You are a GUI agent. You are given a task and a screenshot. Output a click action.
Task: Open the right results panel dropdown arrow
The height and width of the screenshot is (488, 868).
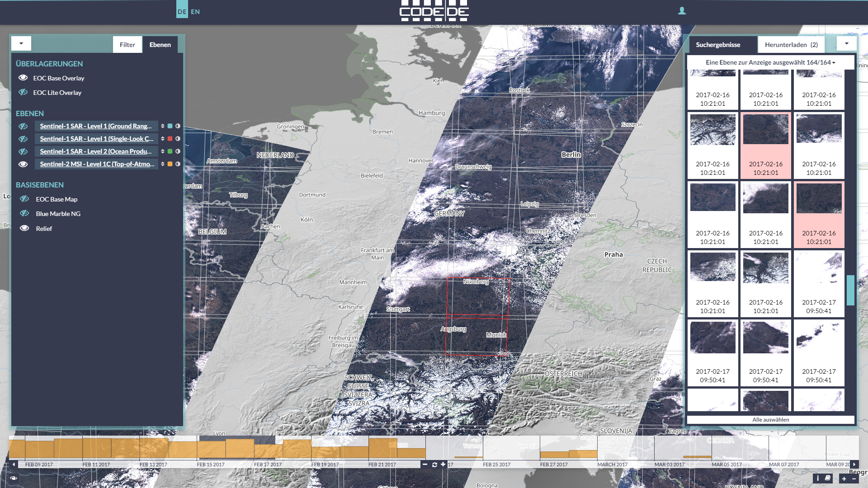click(846, 43)
